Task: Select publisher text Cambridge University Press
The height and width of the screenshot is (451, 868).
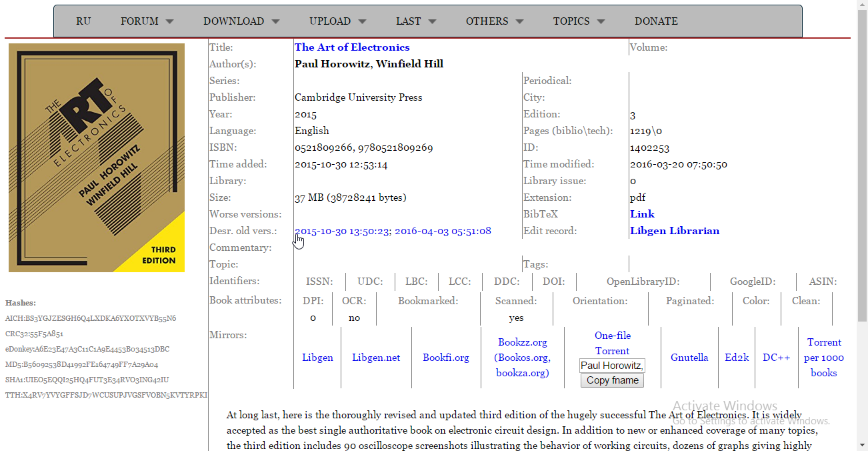Action: pos(359,97)
